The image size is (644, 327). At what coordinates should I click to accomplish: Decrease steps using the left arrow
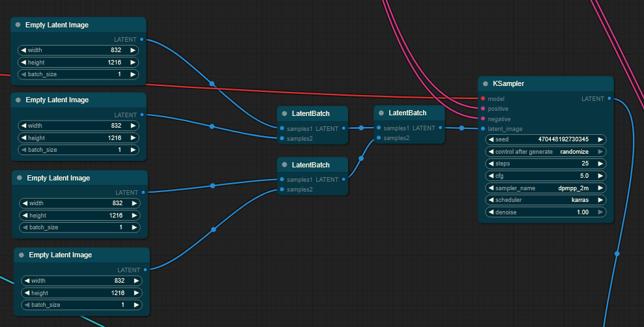click(491, 163)
